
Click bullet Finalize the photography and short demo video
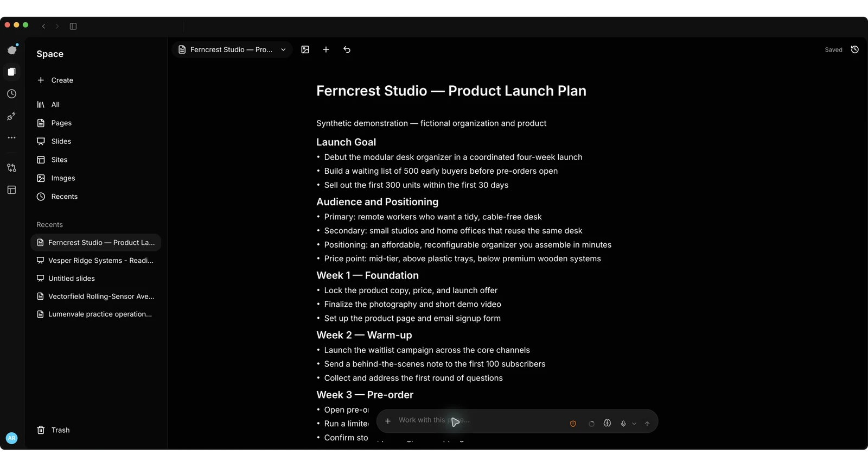pos(413,305)
